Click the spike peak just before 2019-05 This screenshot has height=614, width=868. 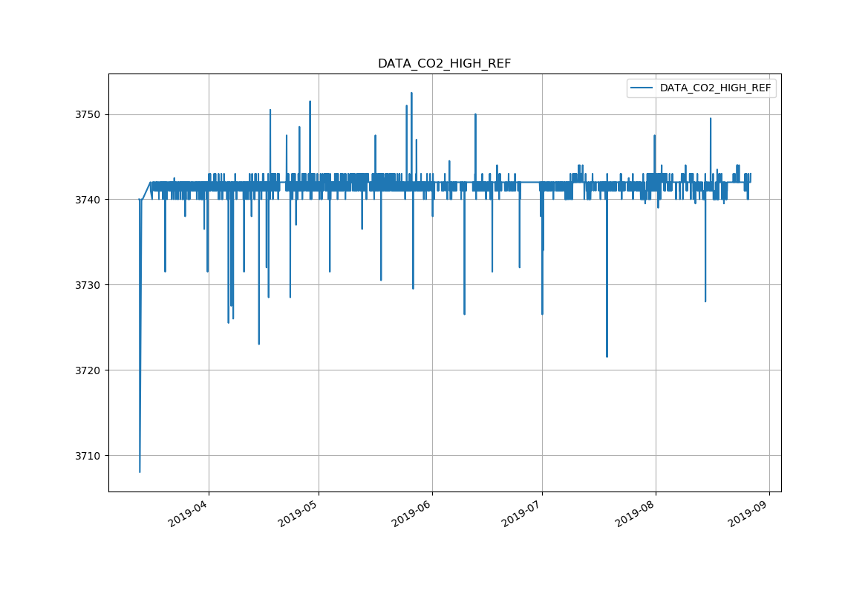coord(310,102)
